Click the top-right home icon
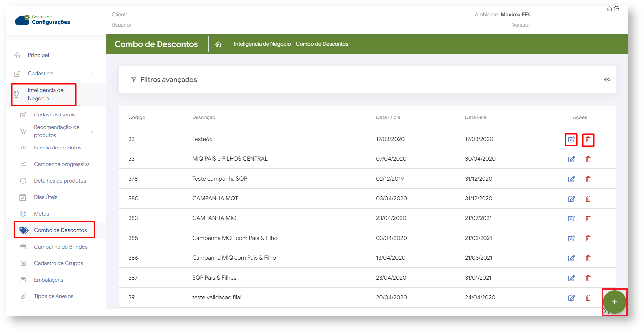Image resolution: width=644 pixels, height=332 pixels. click(x=609, y=9)
